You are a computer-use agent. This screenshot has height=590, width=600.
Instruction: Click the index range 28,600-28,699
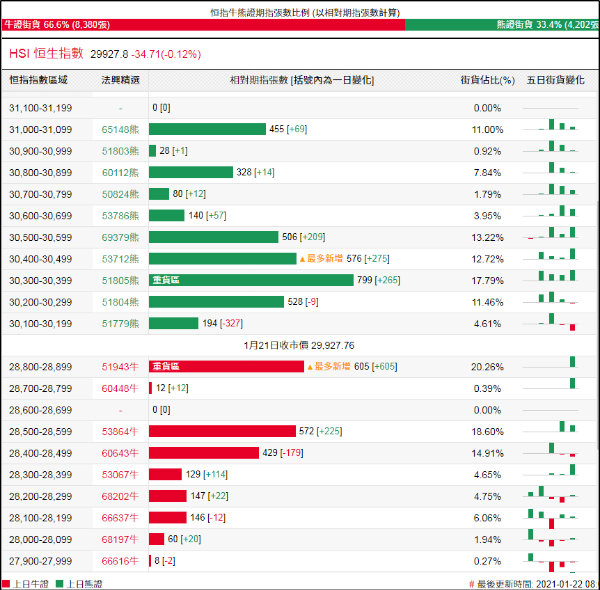tap(41, 410)
